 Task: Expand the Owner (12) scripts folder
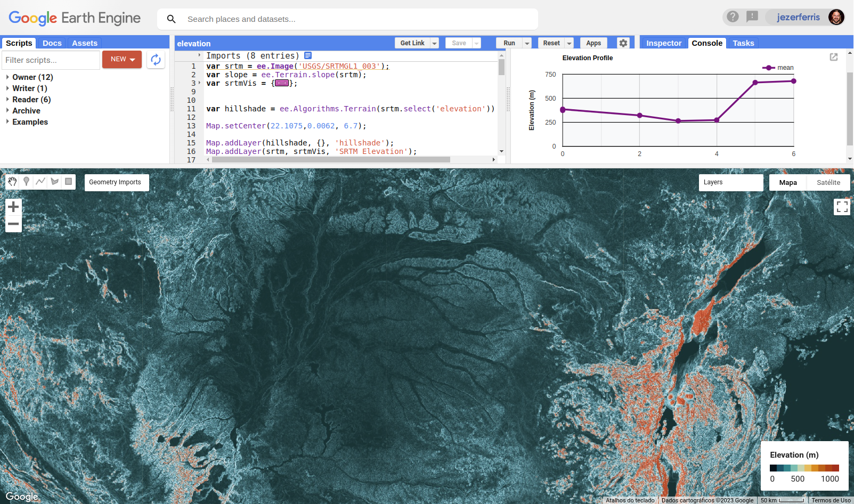pyautogui.click(x=7, y=77)
